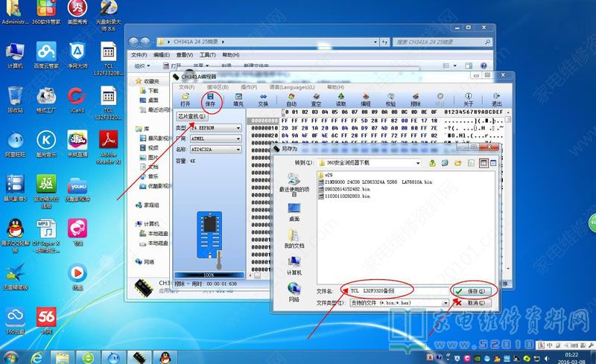
Task: Open the 360软件管家 desktop icon
Action: [x=46, y=12]
